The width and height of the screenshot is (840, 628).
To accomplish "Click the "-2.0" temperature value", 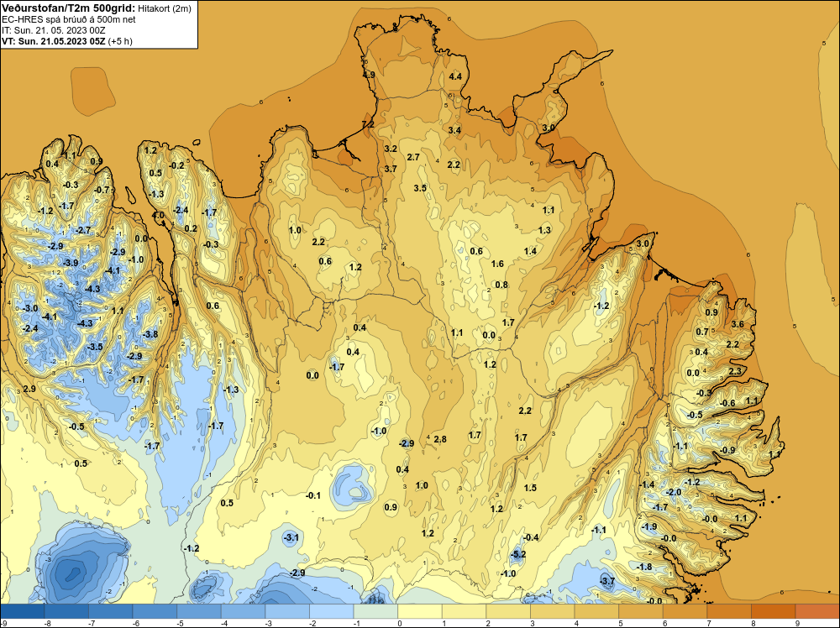I will click(x=673, y=492).
